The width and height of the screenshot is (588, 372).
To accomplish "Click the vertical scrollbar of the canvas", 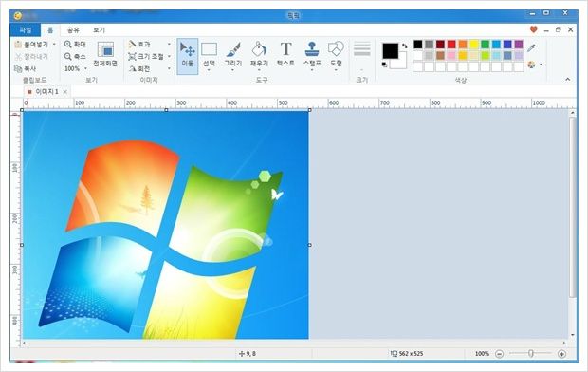I will (572, 207).
